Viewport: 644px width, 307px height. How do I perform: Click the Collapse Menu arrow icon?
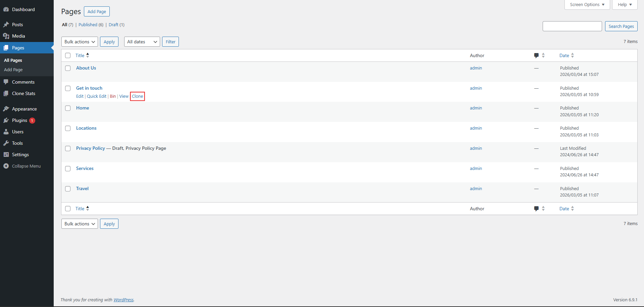(x=6, y=166)
